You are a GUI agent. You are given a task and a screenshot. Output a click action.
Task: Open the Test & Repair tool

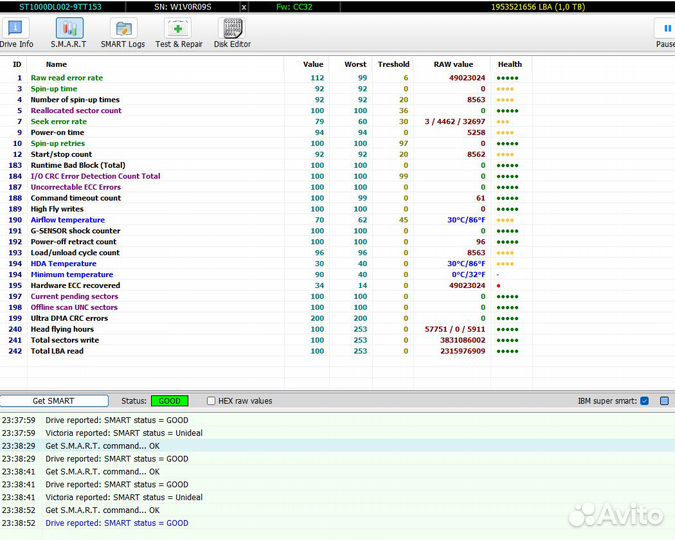178,33
